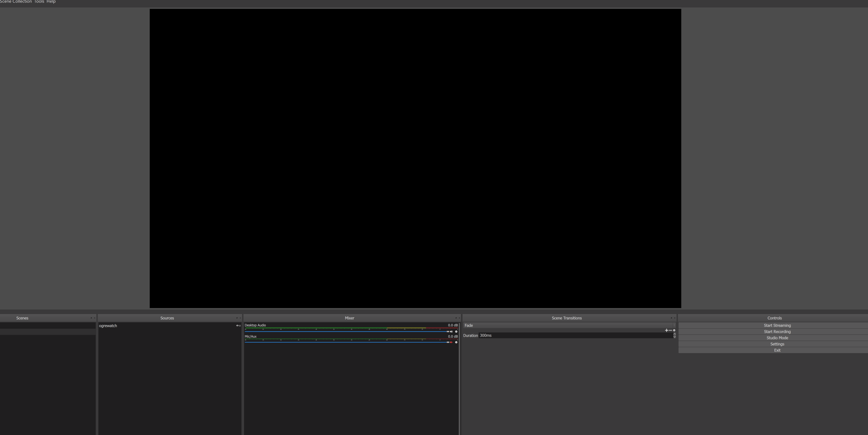Image resolution: width=868 pixels, height=435 pixels.
Task: Open the Tools menu
Action: pos(39,2)
